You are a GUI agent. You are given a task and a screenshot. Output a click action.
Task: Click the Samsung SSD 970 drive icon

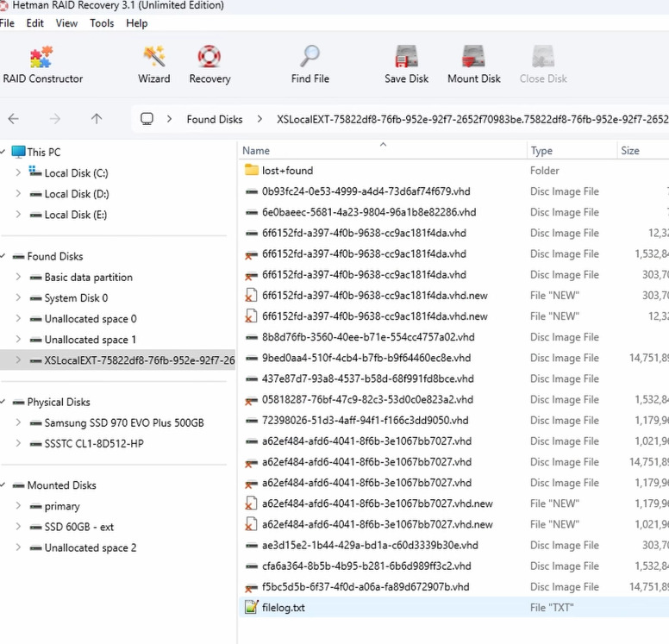pos(36,423)
